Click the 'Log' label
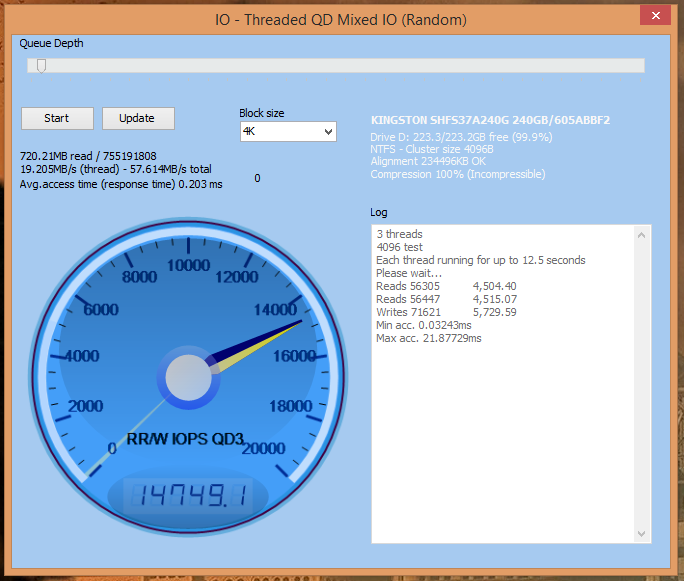This screenshot has width=684, height=581. [379, 212]
